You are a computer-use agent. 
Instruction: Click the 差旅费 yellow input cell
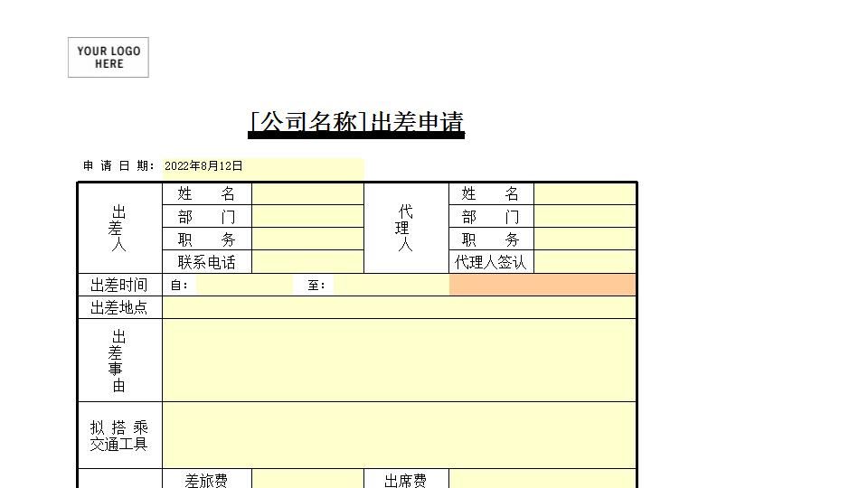tap(307, 479)
